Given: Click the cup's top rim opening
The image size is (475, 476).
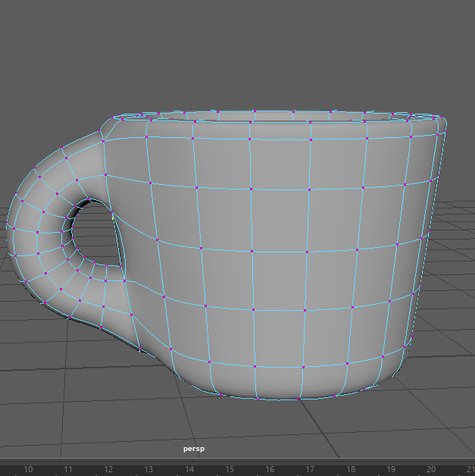Looking at the screenshot, I should (273, 116).
